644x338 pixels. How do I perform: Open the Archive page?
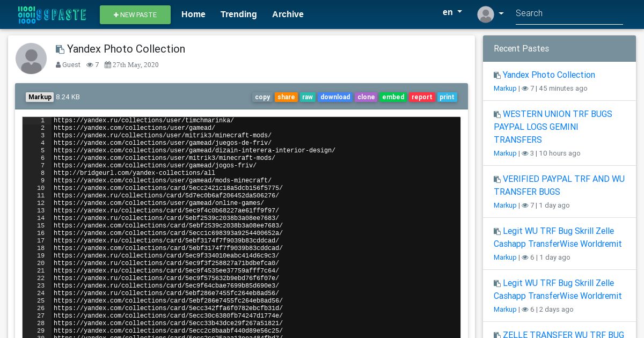[x=288, y=14]
